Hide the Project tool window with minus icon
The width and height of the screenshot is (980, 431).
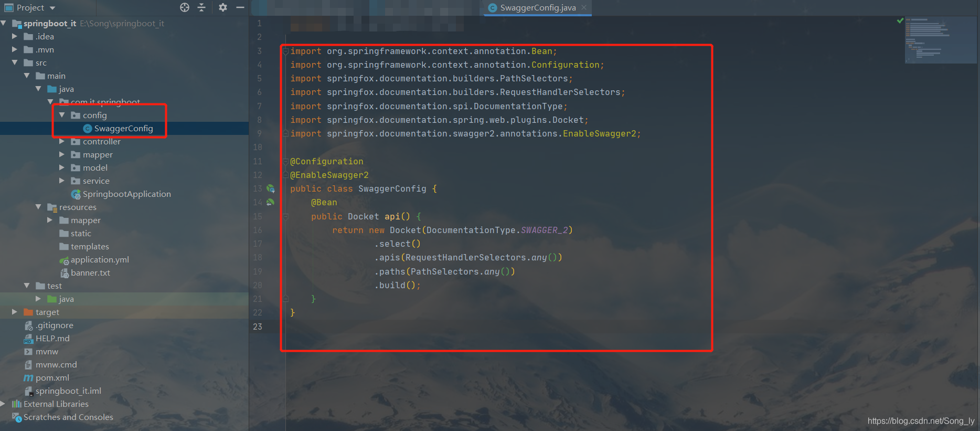point(240,7)
